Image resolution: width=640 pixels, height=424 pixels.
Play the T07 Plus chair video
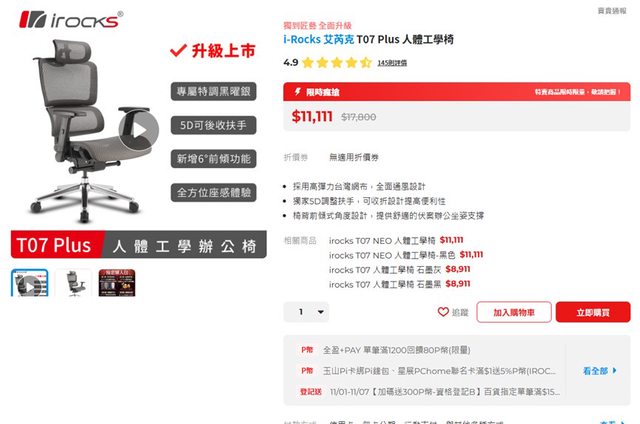tap(139, 131)
